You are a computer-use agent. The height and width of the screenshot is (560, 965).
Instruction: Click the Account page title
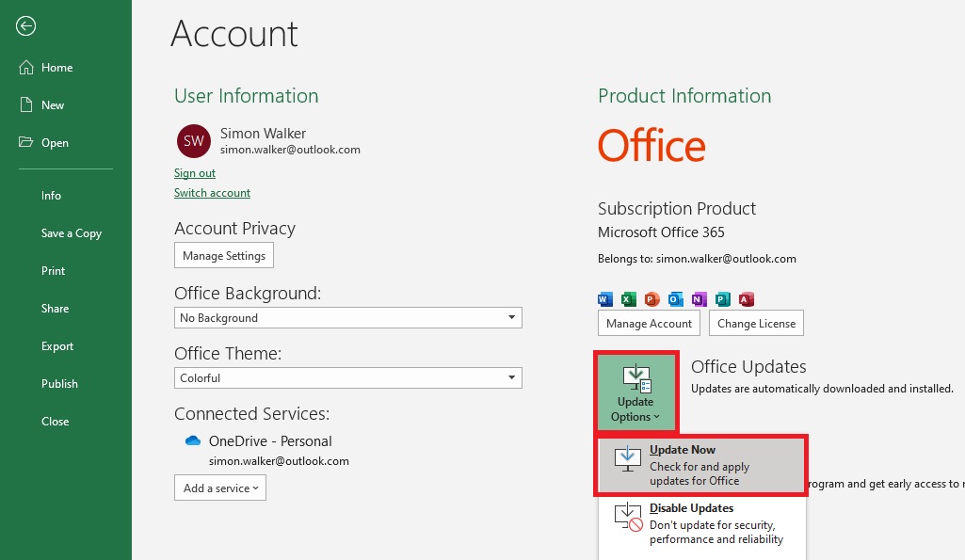click(x=234, y=33)
